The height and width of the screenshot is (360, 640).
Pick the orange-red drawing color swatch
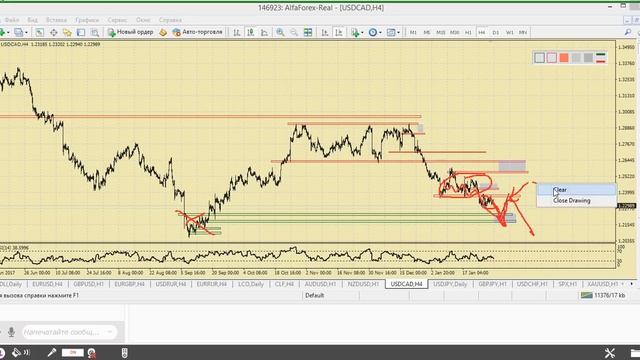pyautogui.click(x=564, y=58)
